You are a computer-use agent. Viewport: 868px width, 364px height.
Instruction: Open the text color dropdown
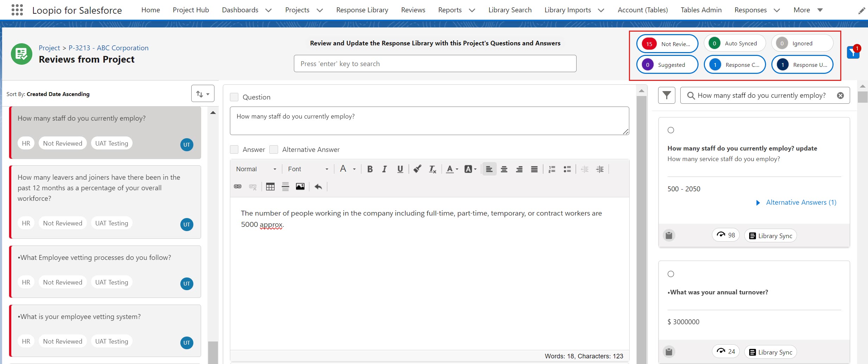(452, 169)
